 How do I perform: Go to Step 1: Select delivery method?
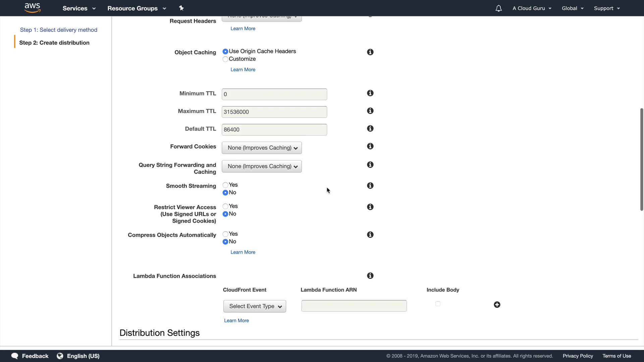pyautogui.click(x=59, y=30)
